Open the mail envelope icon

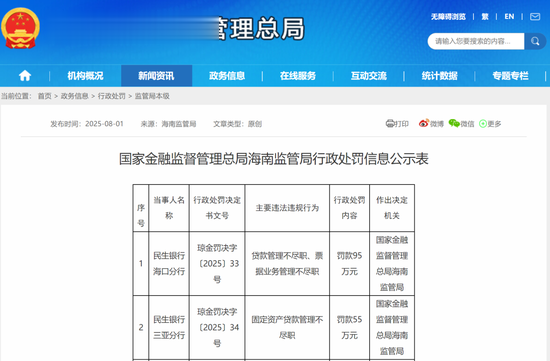pos(535,16)
